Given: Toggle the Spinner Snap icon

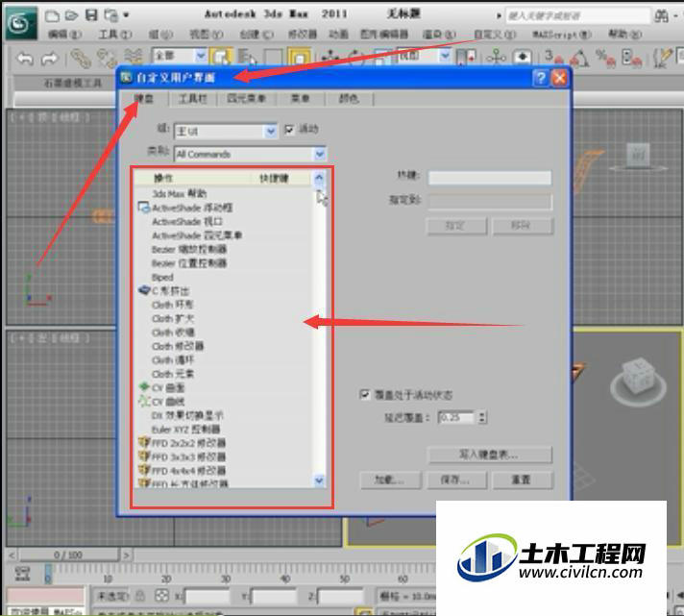Looking at the screenshot, I should tap(631, 58).
